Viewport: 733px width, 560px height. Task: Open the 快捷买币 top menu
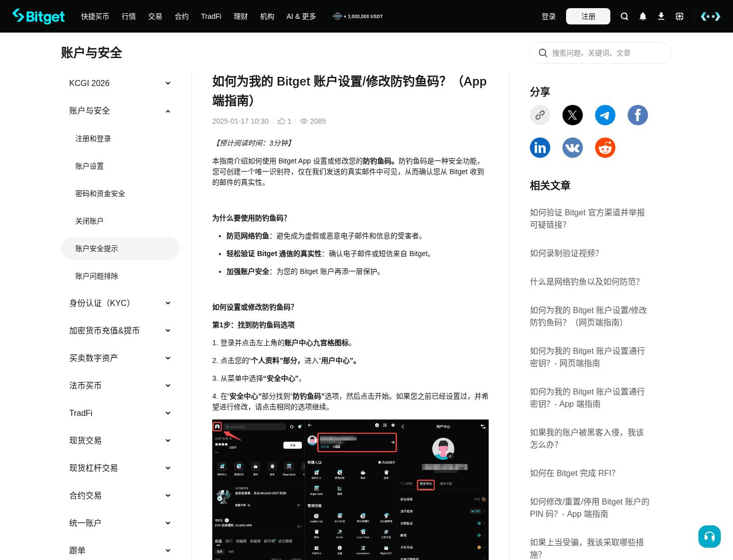click(95, 16)
